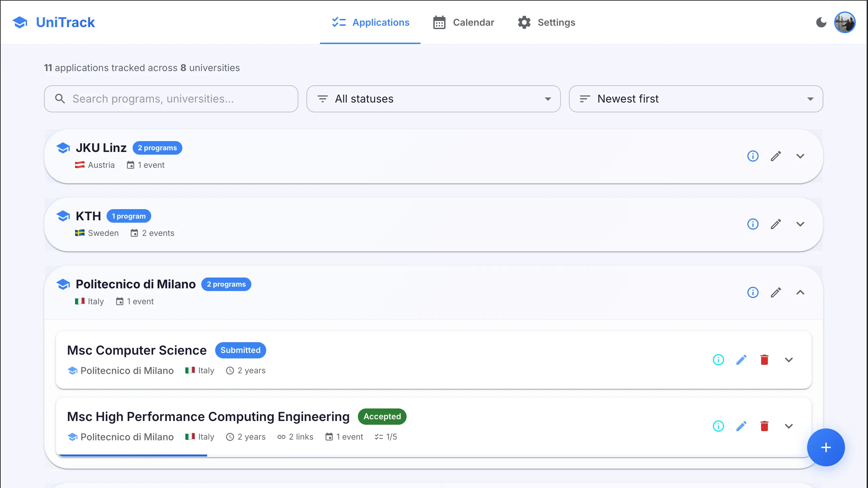This screenshot has height=488, width=868.
Task: Go to the Settings tab
Action: (x=546, y=22)
